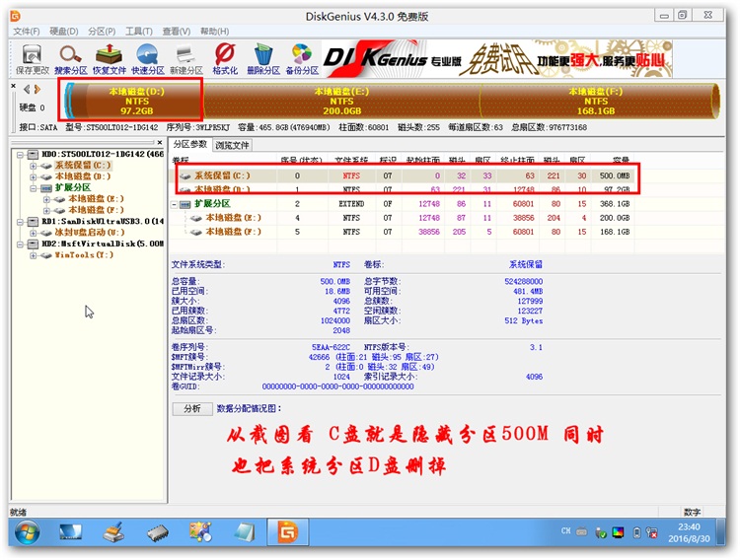Expand the 本地磁盘(F:) tree node

click(x=46, y=210)
